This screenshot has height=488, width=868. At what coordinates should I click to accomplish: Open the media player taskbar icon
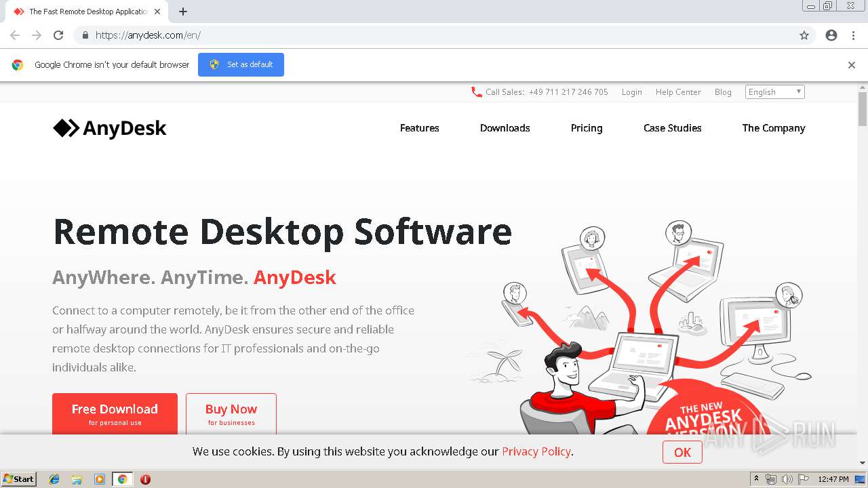pyautogui.click(x=100, y=479)
